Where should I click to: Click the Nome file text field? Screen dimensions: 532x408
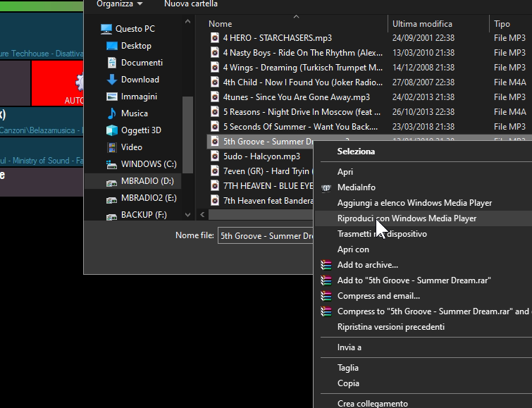264,236
